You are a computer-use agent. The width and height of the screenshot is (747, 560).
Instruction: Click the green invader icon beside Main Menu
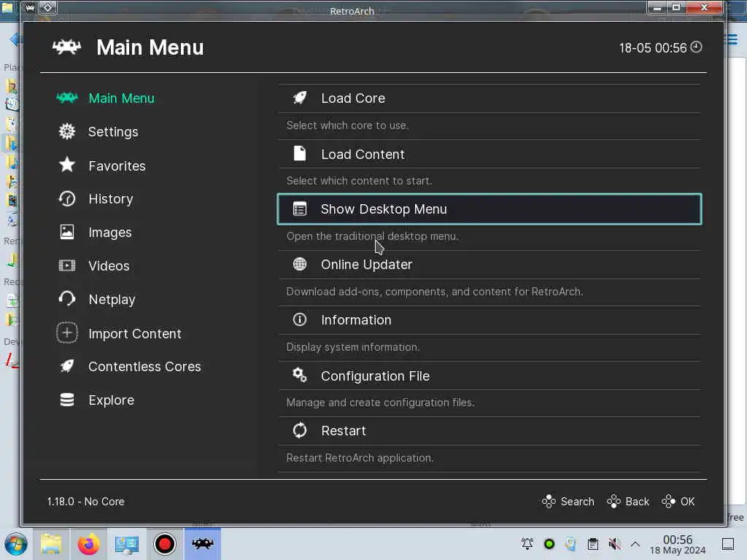(x=67, y=98)
